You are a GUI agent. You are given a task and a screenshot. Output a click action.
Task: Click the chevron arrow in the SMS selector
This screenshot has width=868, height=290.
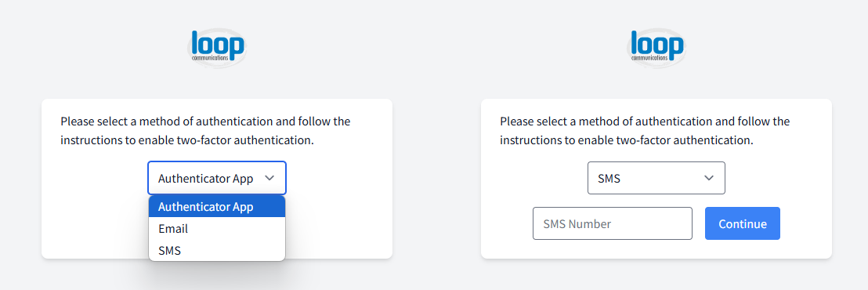(x=708, y=178)
